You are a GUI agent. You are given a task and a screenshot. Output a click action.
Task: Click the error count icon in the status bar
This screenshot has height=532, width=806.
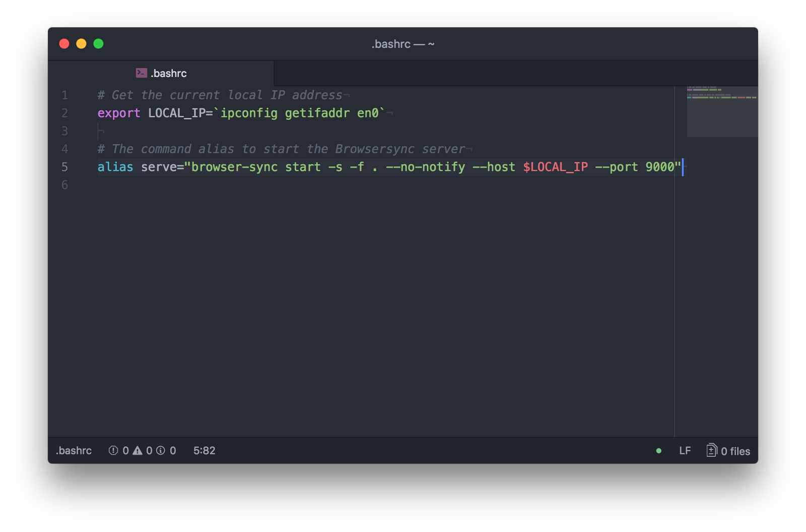[114, 450]
